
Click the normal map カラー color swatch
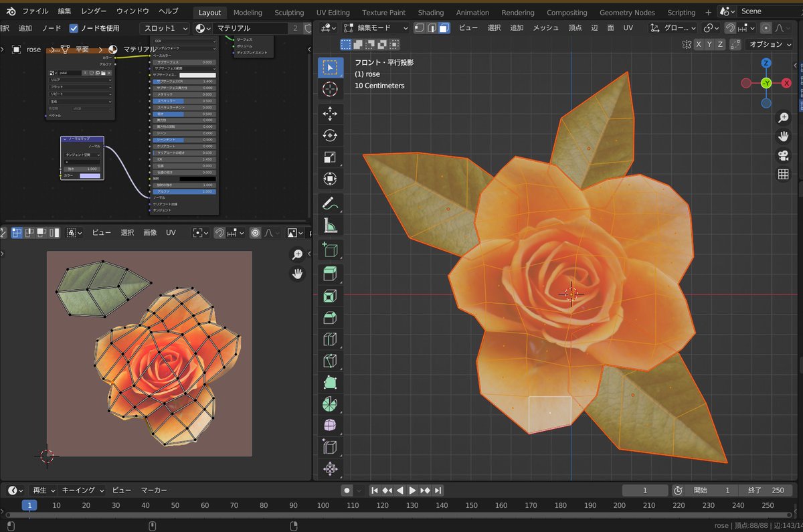[90, 175]
